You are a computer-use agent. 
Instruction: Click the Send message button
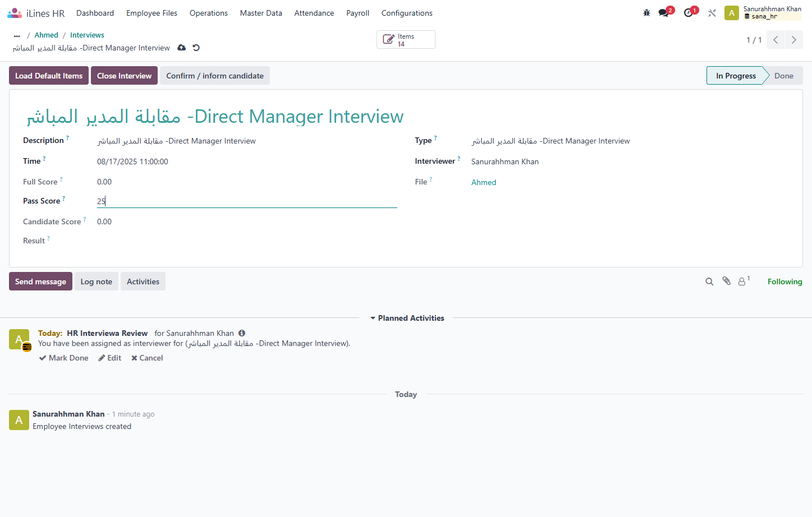pos(40,281)
